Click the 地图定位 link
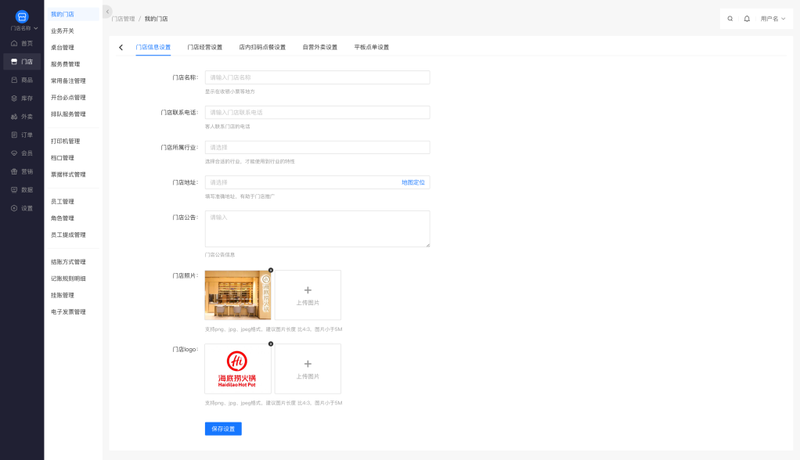Viewport: 800px width, 460px height. tap(413, 183)
